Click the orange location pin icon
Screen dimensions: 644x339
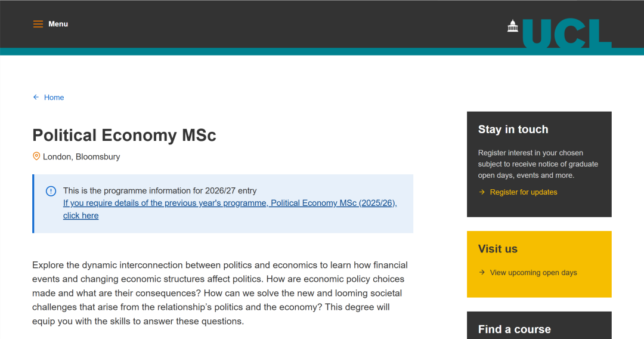[x=36, y=156]
